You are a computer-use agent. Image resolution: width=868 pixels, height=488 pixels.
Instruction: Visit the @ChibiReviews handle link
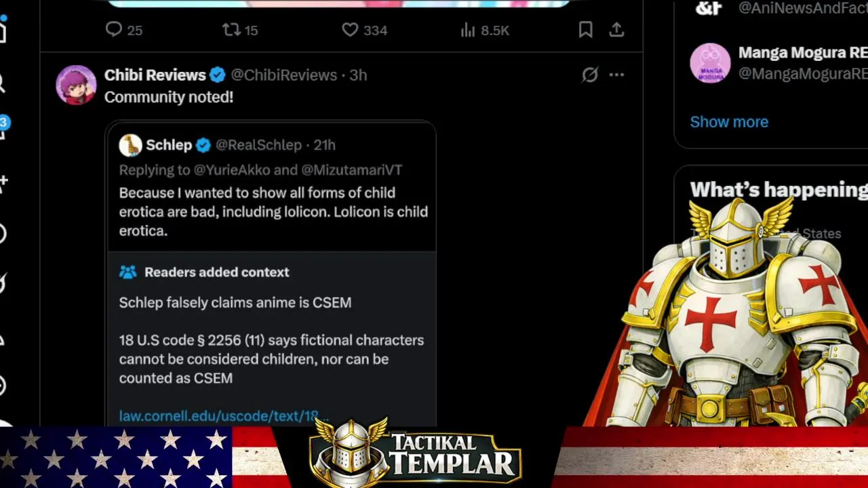[284, 75]
